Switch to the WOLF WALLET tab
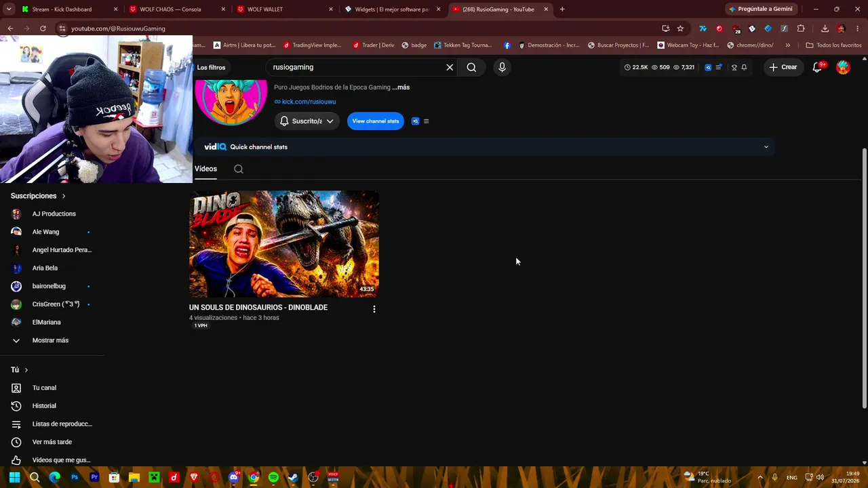The height and width of the screenshot is (488, 868). [285, 9]
